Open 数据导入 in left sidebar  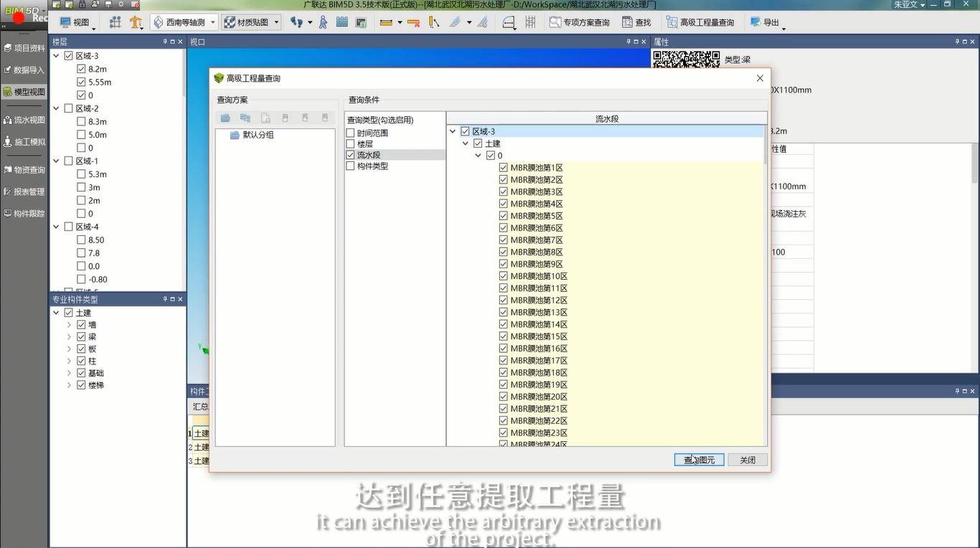[x=24, y=70]
